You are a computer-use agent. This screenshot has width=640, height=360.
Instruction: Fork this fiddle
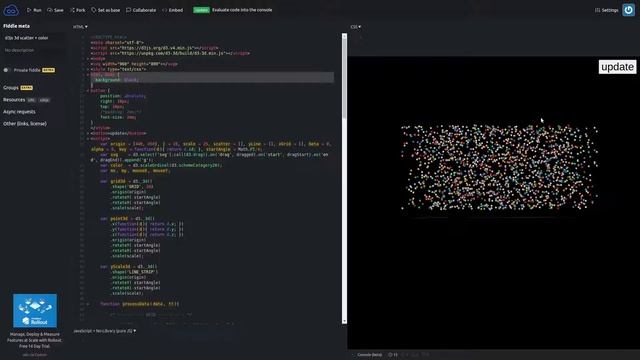pos(78,10)
